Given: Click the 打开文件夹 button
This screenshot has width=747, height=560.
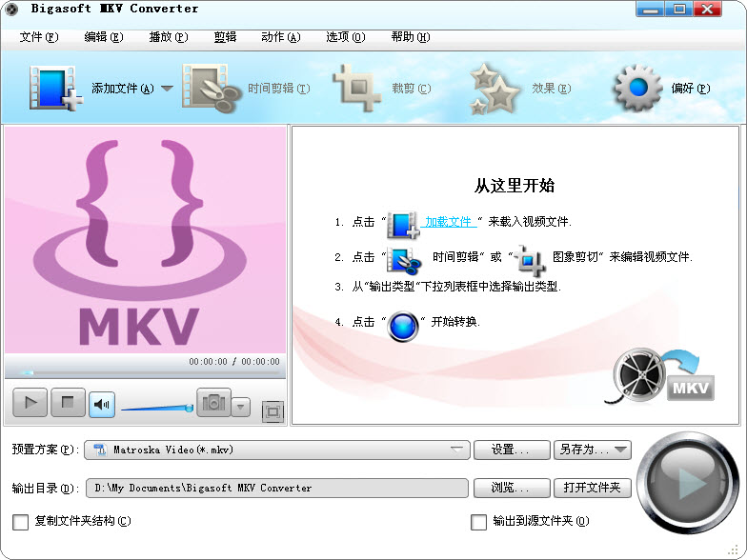Looking at the screenshot, I should pos(593,488).
